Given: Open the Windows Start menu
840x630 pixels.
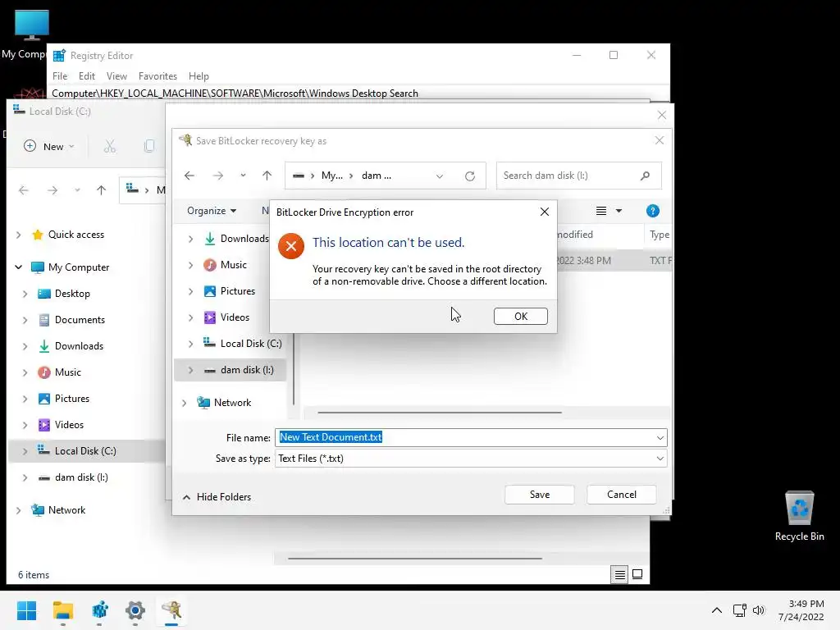Looking at the screenshot, I should pos(26,610).
